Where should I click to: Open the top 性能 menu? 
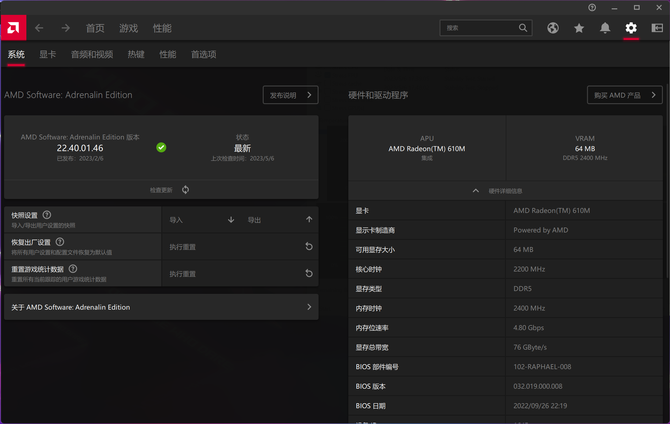(162, 28)
